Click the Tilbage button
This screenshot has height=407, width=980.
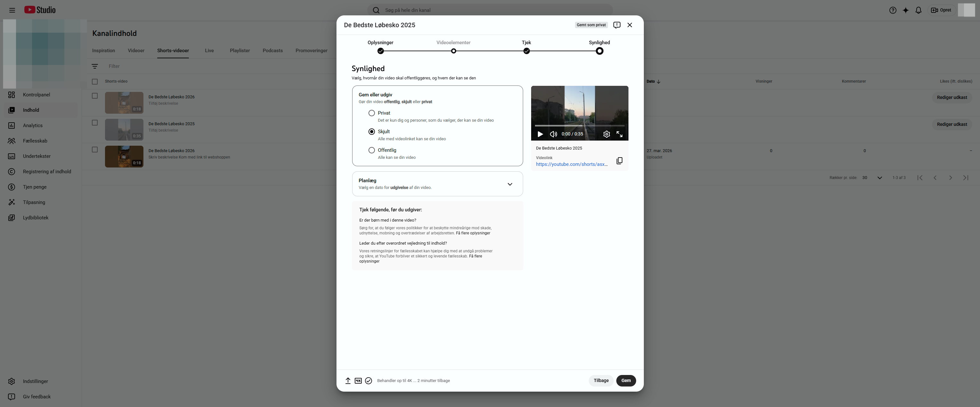pos(601,381)
